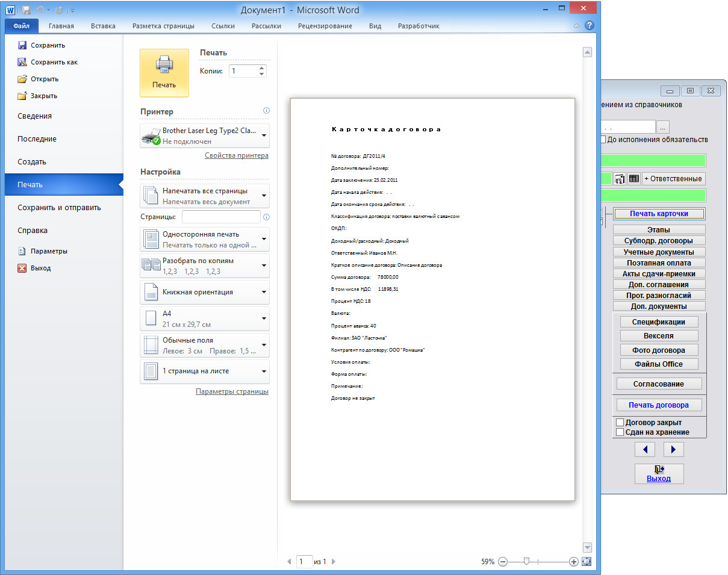The image size is (728, 575).
Task: Switch to the Разработчик tab
Action: coord(418,26)
